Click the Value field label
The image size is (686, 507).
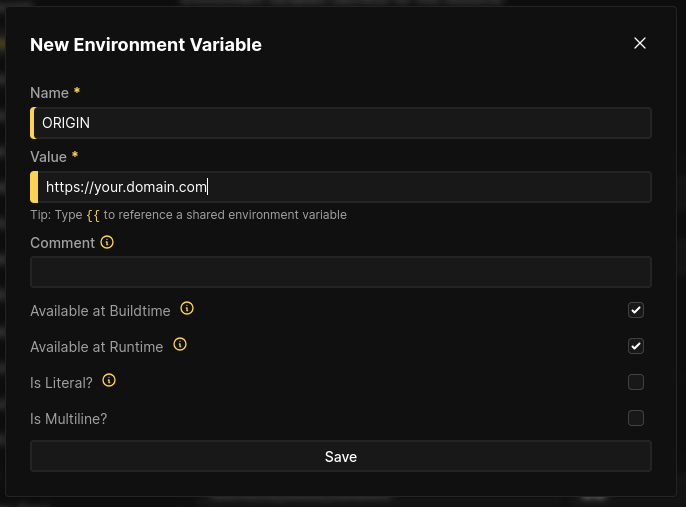point(48,157)
